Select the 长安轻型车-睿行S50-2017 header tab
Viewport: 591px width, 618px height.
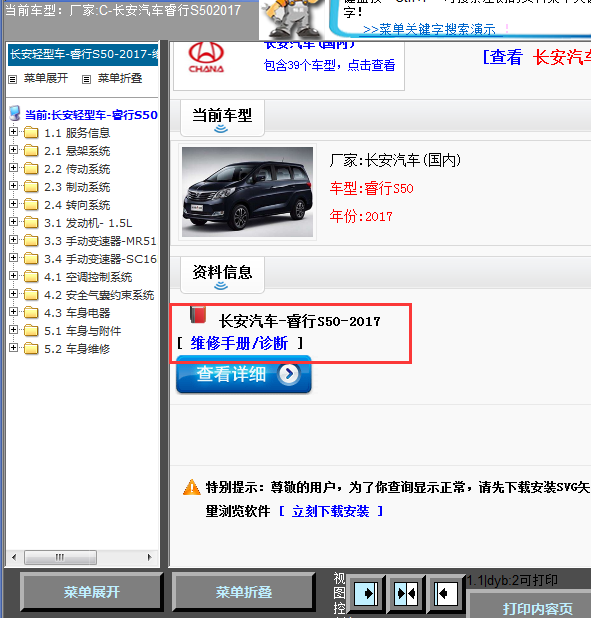tap(83, 54)
